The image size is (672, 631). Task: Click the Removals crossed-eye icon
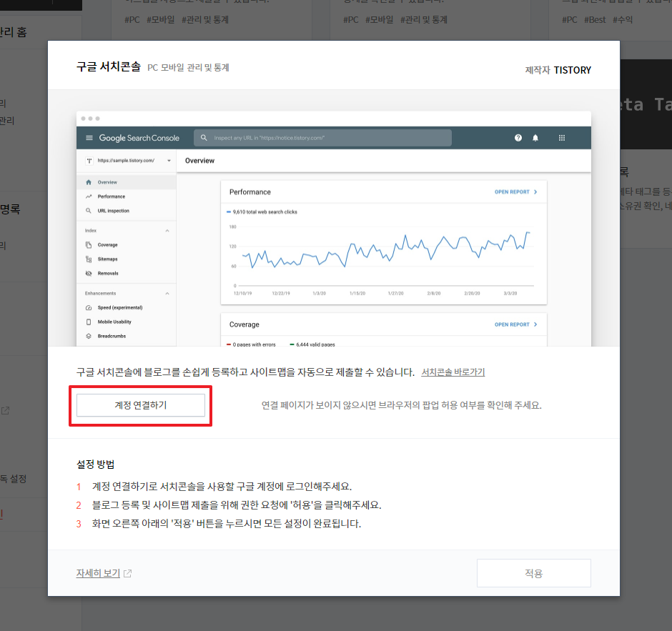89,273
